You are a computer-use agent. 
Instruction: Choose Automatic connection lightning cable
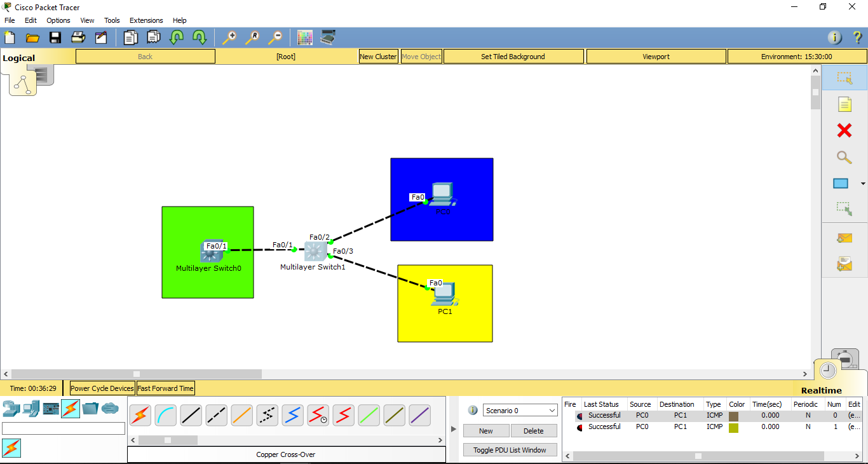[140, 416]
